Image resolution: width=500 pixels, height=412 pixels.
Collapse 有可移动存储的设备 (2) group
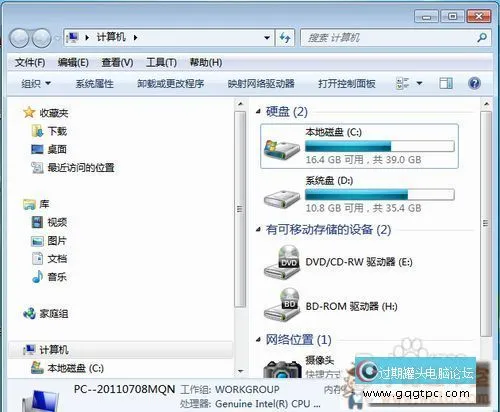coord(258,229)
